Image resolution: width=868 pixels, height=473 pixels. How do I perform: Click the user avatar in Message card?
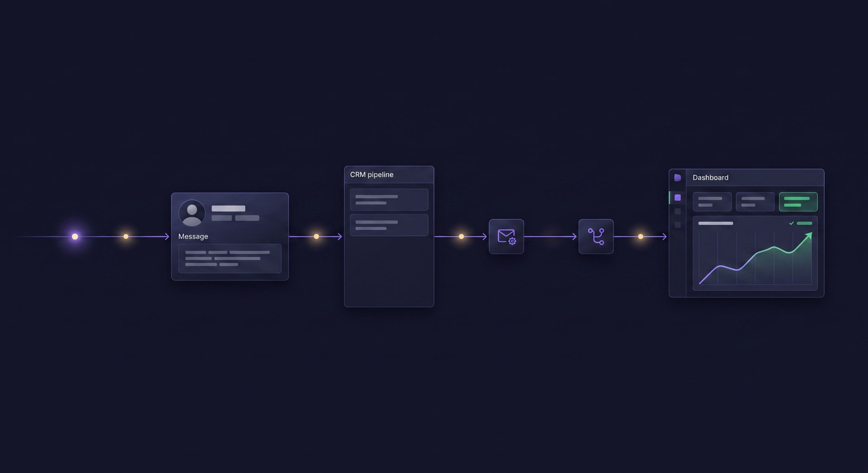click(192, 213)
